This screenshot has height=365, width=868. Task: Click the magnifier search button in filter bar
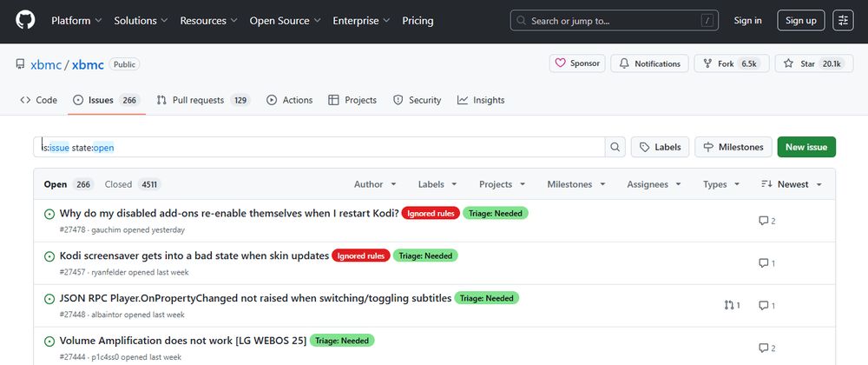tap(615, 148)
